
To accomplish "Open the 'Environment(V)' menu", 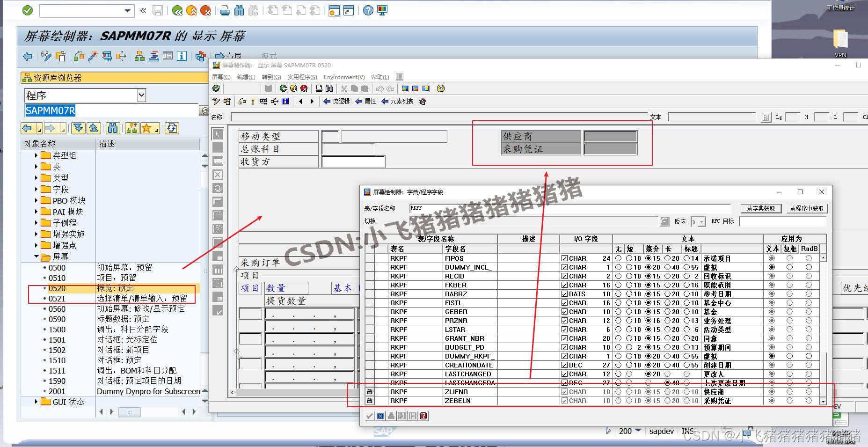I will click(344, 77).
